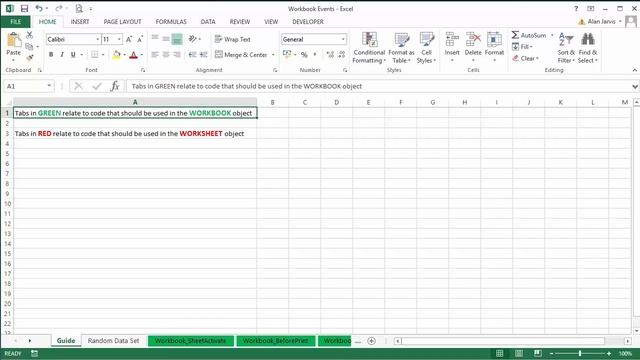Toggle Bold formatting
640x360 pixels.
coord(51,55)
